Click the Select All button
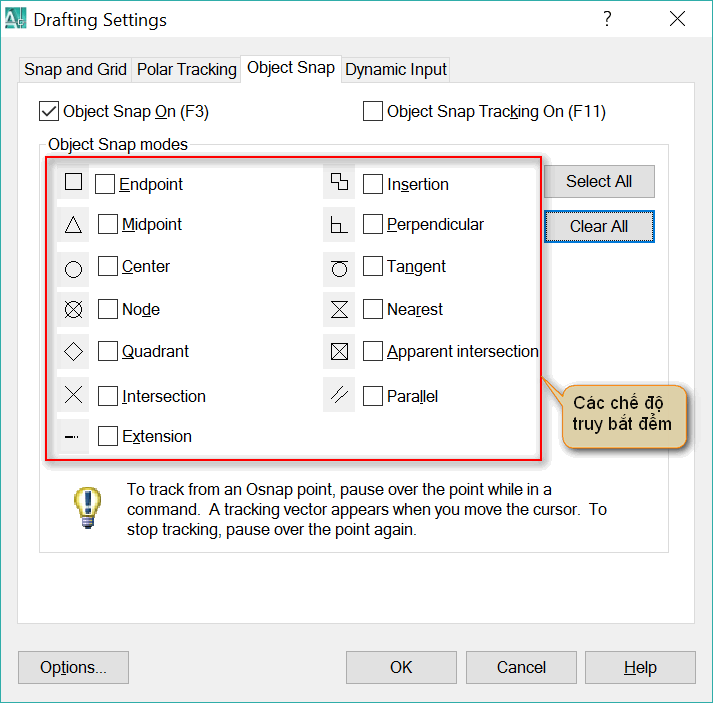The width and height of the screenshot is (713, 703). point(599,181)
